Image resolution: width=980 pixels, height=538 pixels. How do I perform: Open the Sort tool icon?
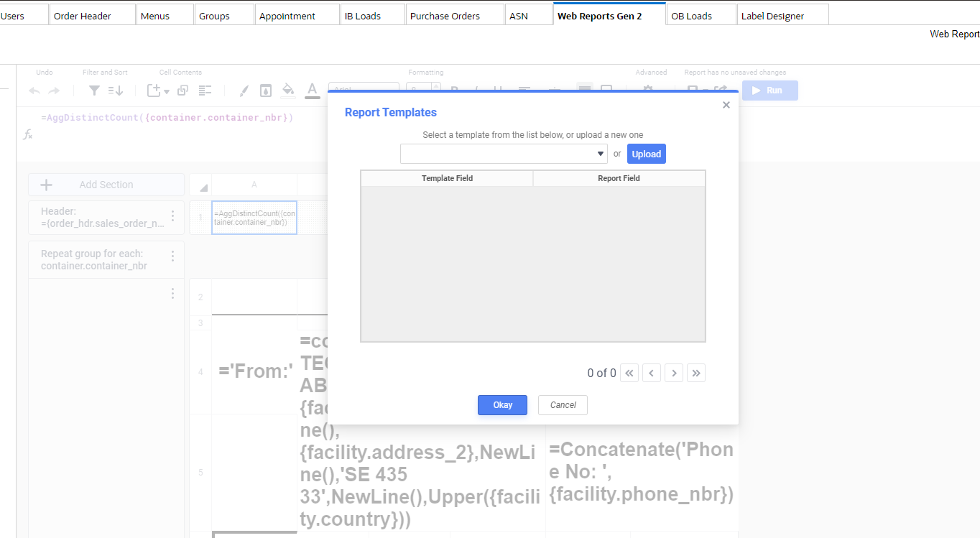[116, 91]
